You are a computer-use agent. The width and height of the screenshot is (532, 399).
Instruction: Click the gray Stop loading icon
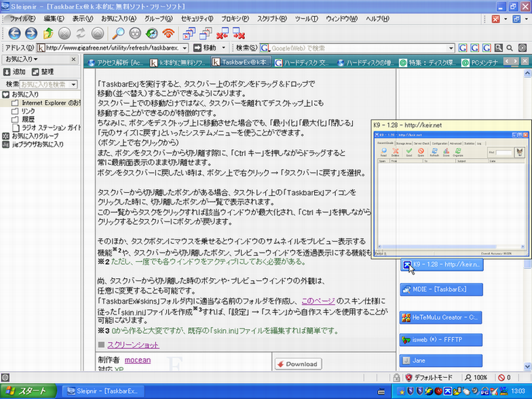(x=64, y=33)
